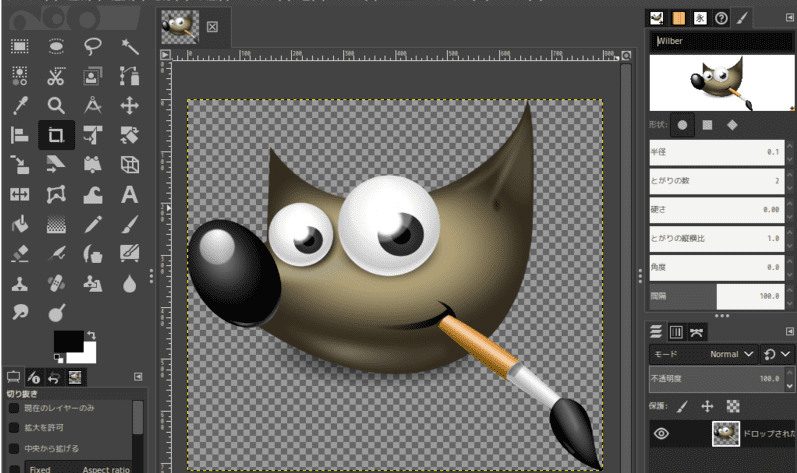Select the Alignment tool
Screen dimensions: 797x473
pyautogui.click(x=20, y=135)
